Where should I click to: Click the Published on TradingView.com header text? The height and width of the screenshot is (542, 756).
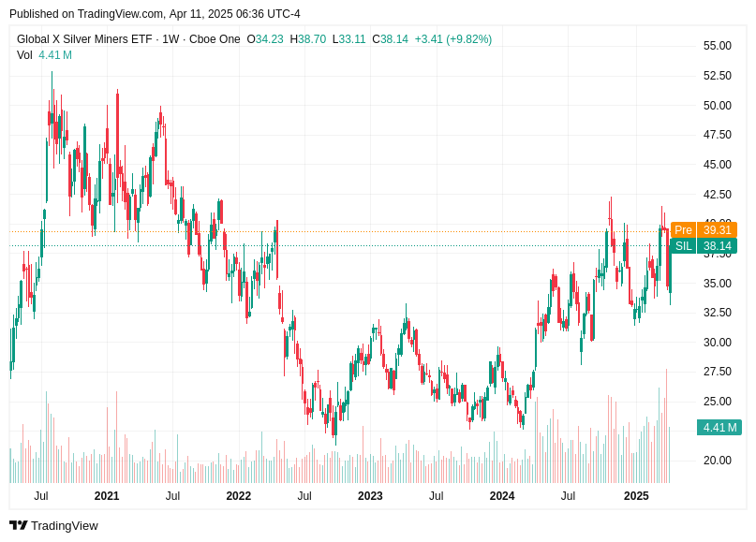coord(155,14)
